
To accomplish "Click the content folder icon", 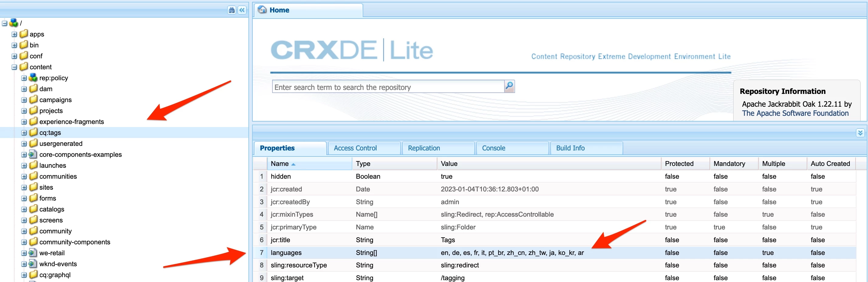I will click(24, 67).
